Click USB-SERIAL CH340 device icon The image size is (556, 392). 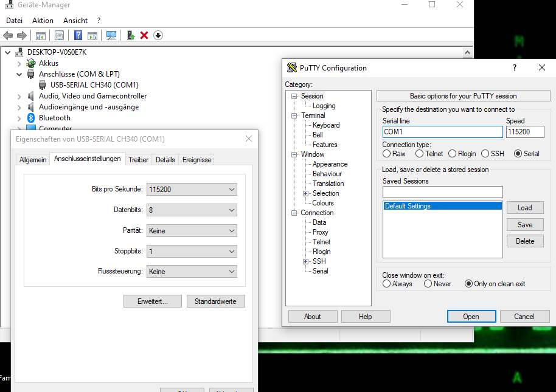pyautogui.click(x=42, y=85)
